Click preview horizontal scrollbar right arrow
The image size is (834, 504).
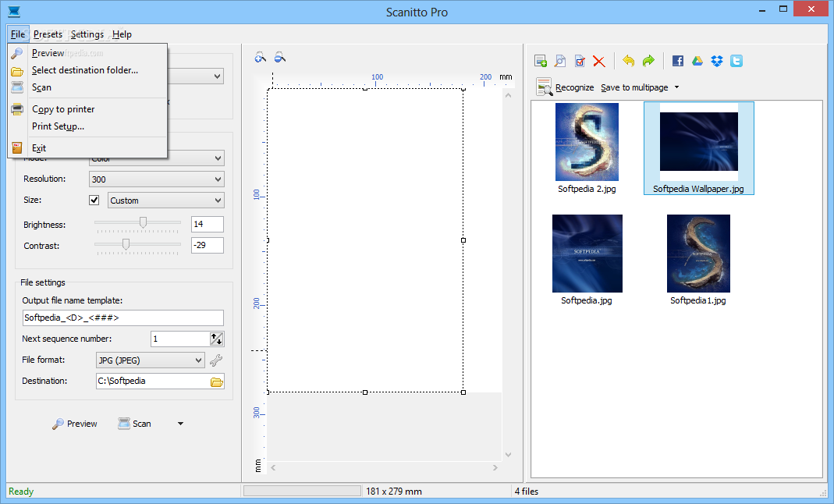[495, 468]
